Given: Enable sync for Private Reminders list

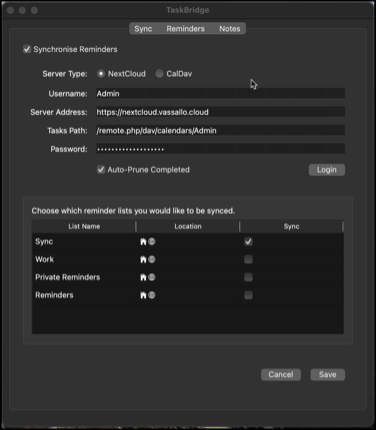Looking at the screenshot, I should tap(248, 277).
